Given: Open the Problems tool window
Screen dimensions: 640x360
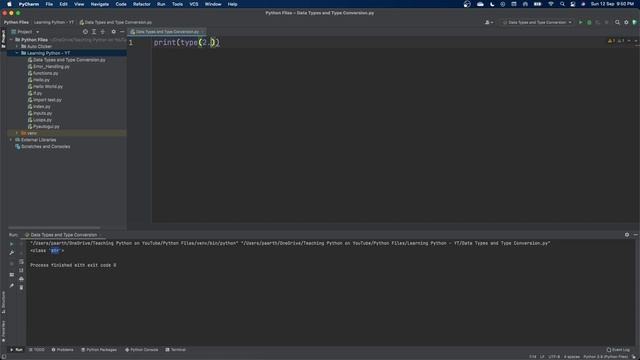Looking at the screenshot, I should tap(62, 350).
